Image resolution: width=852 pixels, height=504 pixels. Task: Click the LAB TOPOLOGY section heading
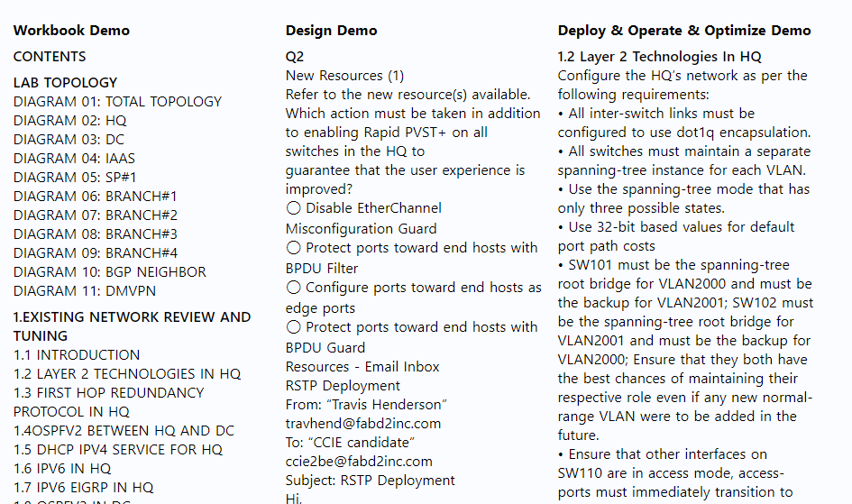(65, 83)
